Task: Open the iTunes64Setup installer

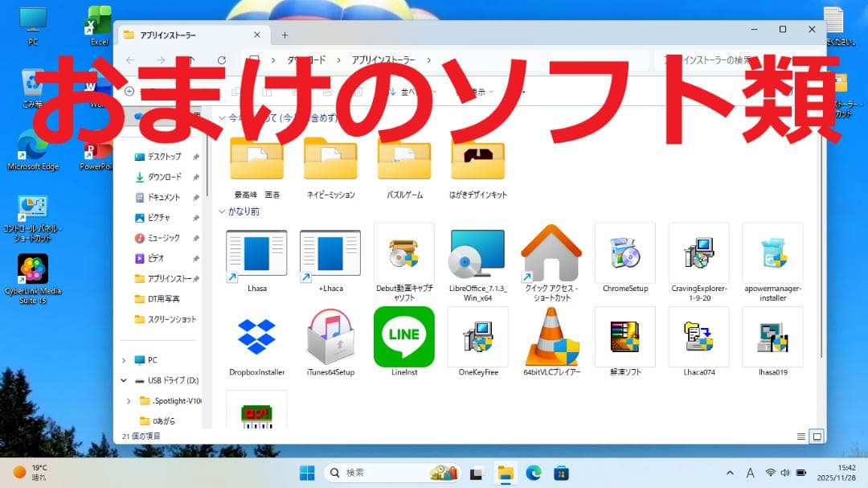Action: click(x=330, y=338)
